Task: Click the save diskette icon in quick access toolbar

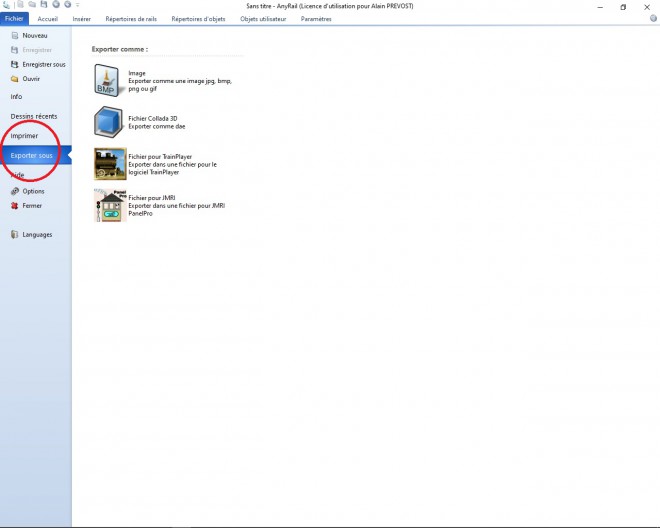Action: [x=44, y=5]
